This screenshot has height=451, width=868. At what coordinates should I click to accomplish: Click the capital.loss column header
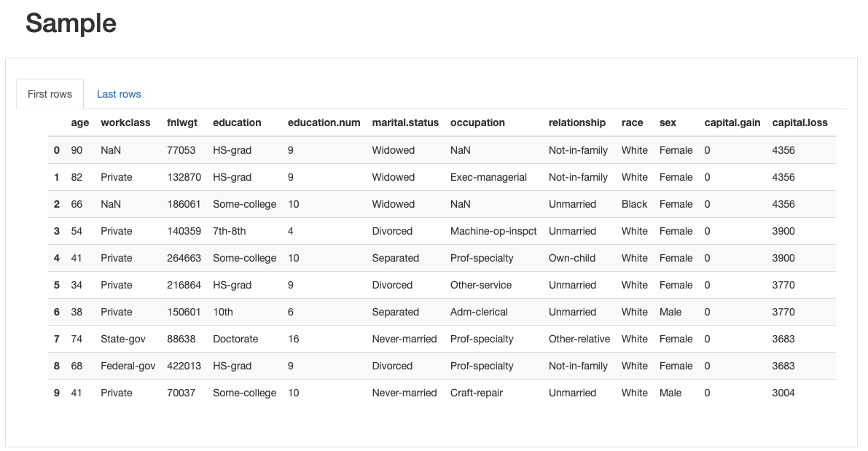[799, 122]
